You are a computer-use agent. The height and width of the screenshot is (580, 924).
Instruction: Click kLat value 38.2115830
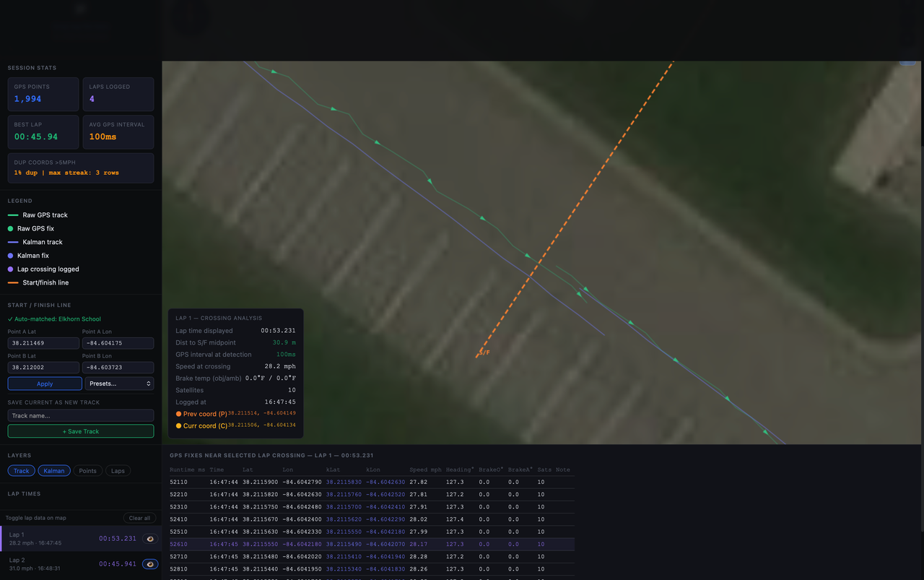[x=344, y=482]
